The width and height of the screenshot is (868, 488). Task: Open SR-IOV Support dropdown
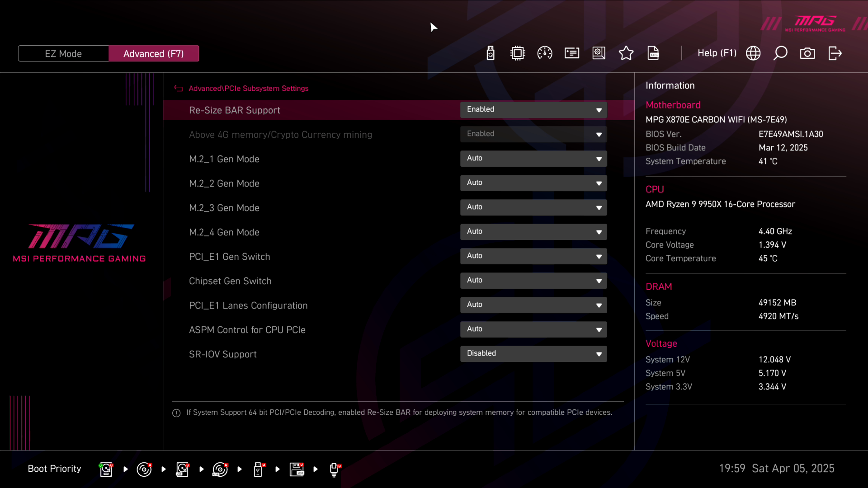click(533, 354)
